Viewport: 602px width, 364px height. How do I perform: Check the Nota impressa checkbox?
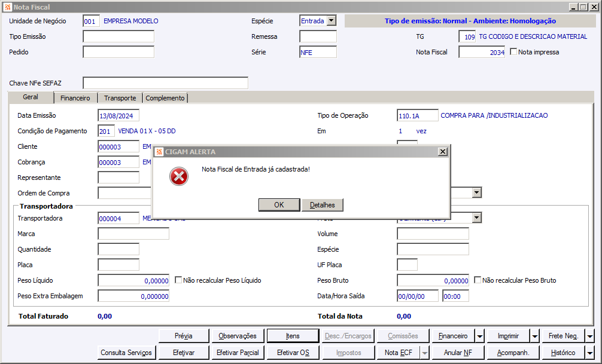tap(513, 51)
